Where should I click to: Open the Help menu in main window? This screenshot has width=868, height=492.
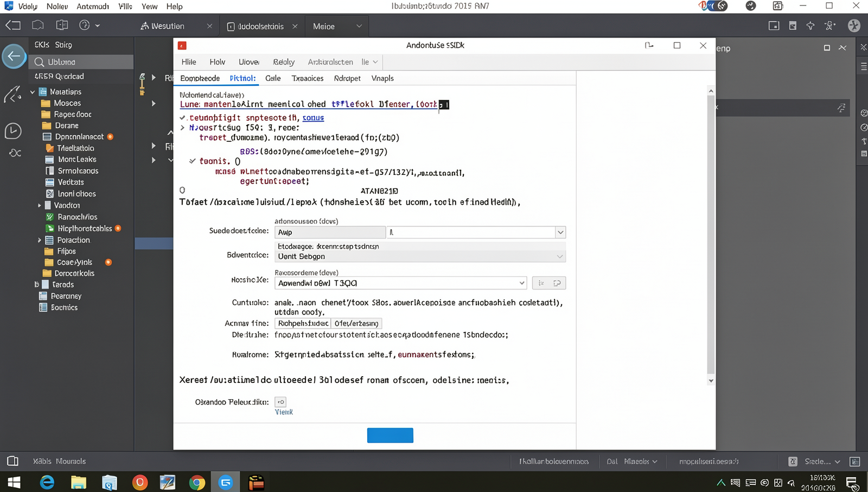point(174,7)
